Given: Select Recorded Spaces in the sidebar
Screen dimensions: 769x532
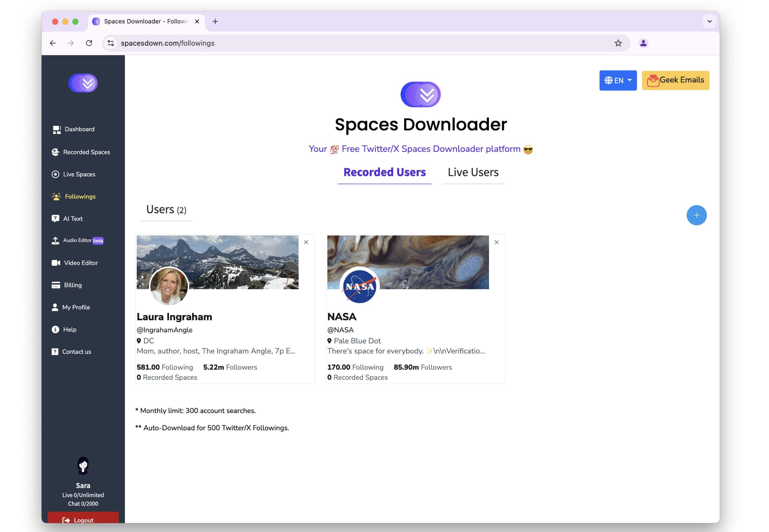Looking at the screenshot, I should point(86,152).
